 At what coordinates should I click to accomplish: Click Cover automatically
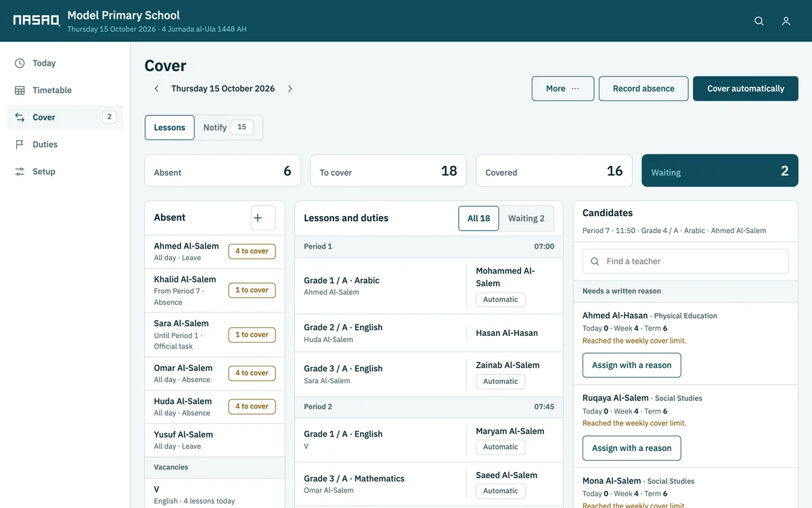coord(746,89)
